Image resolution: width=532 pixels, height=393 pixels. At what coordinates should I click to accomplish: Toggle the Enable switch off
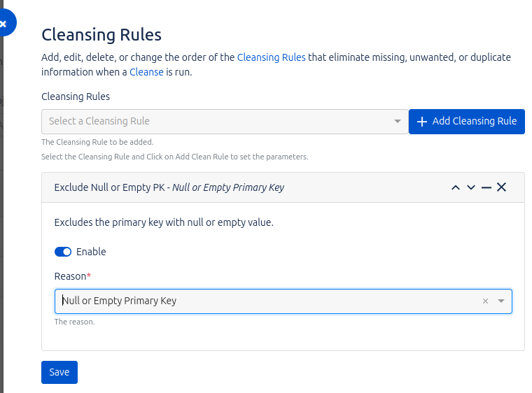coord(63,252)
